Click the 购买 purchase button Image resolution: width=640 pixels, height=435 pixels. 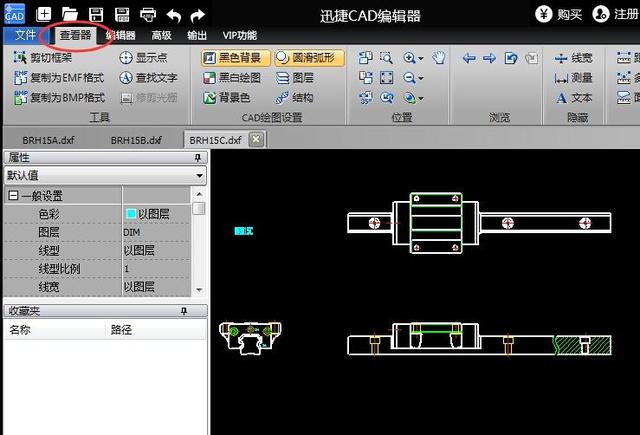[559, 15]
